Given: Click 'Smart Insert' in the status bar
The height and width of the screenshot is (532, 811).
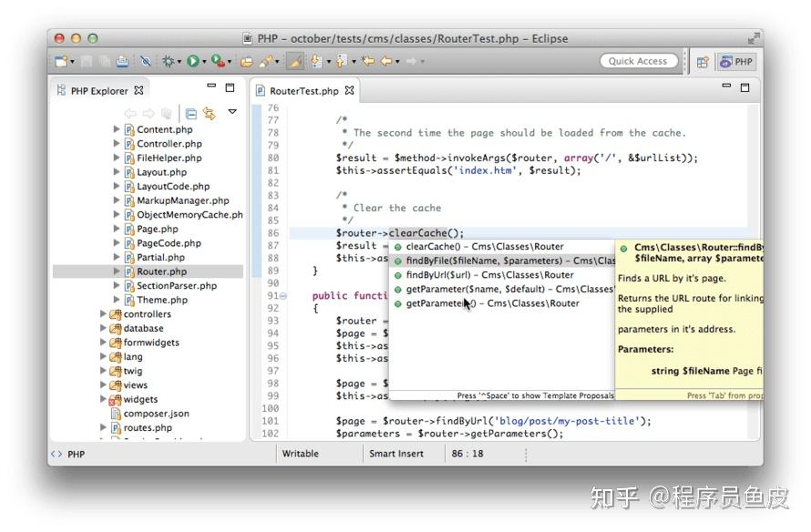Looking at the screenshot, I should 396,454.
